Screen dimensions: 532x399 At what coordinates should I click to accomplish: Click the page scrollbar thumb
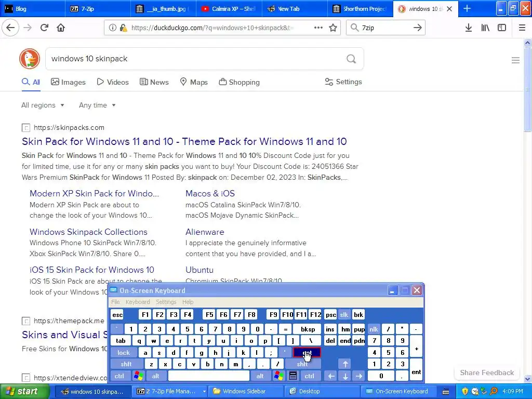coord(527,89)
